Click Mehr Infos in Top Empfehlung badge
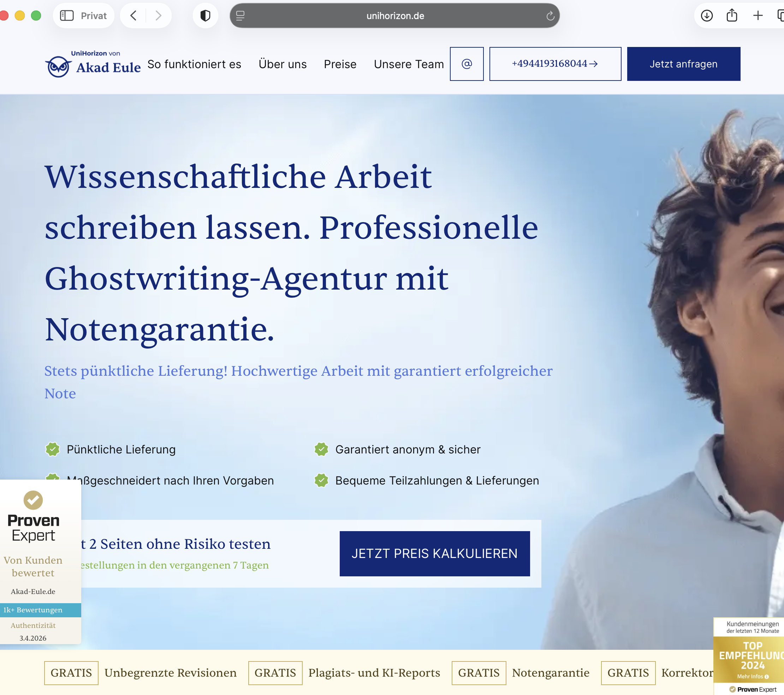The width and height of the screenshot is (784, 695). (x=753, y=677)
